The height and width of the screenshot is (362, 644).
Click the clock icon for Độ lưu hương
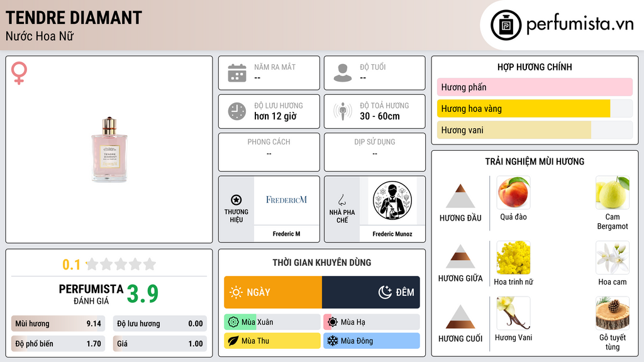pyautogui.click(x=237, y=111)
